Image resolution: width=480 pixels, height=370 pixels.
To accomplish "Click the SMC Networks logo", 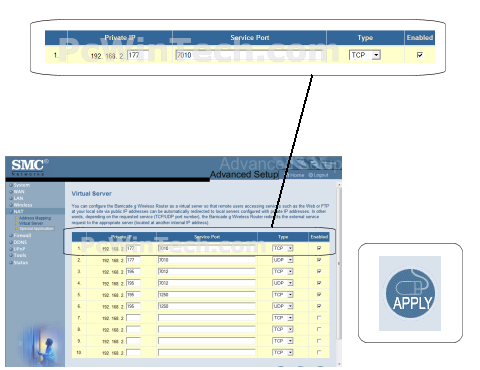I will [30, 167].
